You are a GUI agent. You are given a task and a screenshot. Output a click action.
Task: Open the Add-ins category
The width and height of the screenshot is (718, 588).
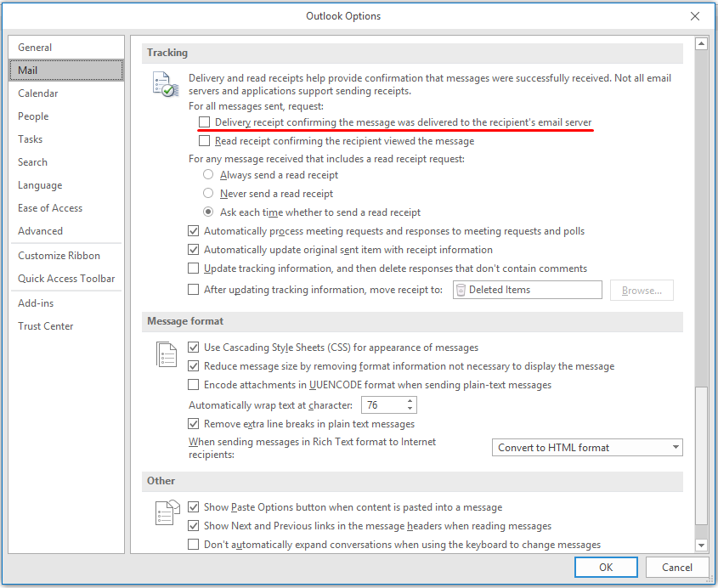(66, 303)
